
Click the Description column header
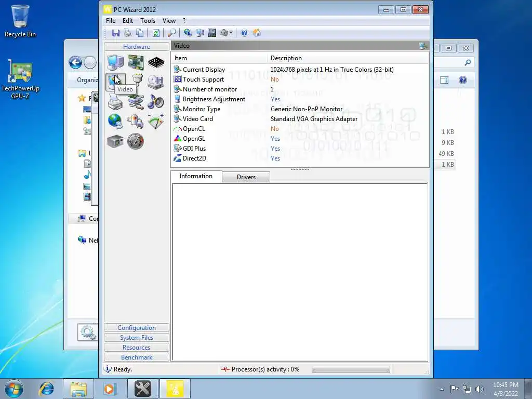coord(348,58)
